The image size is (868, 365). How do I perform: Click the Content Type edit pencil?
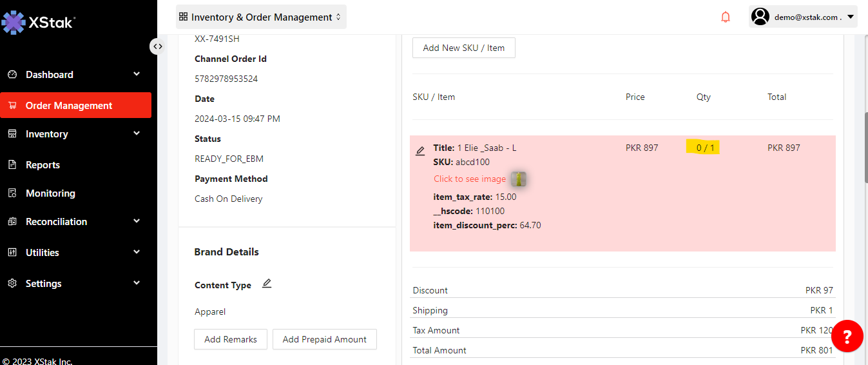point(267,284)
